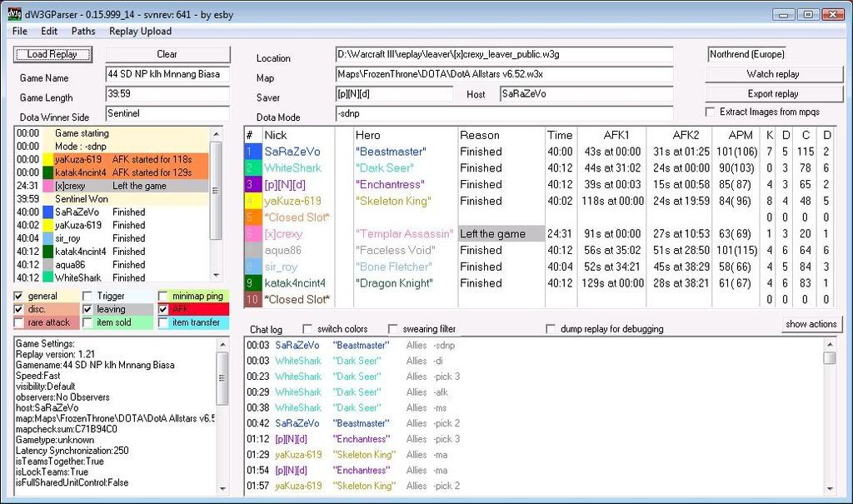The image size is (853, 504).
Task: Click the Export replay button
Action: pos(773,93)
